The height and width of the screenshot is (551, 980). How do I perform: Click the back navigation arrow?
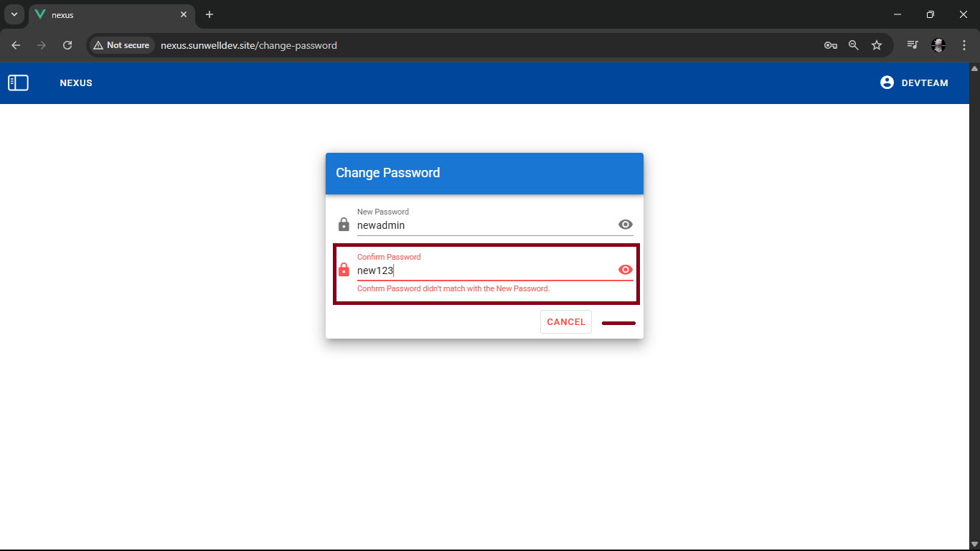15,44
